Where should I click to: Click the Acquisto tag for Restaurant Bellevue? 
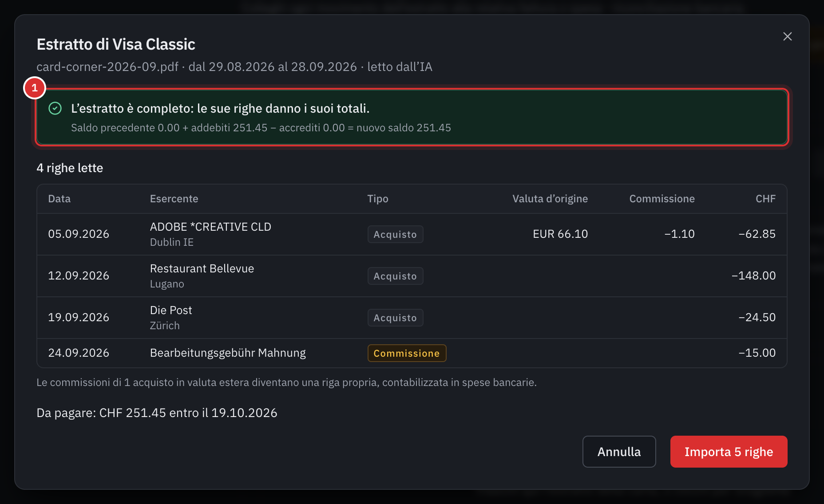click(x=395, y=276)
